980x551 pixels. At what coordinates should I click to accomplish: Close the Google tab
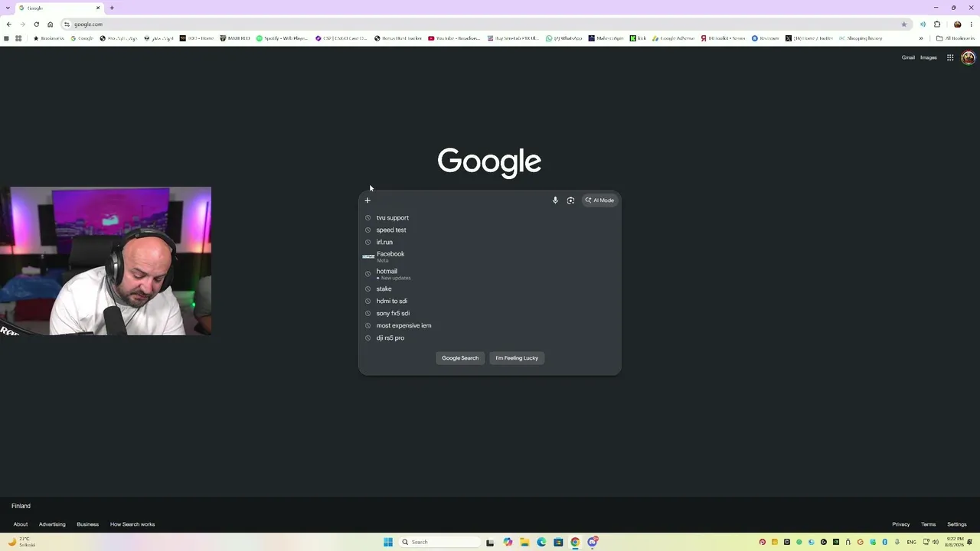(x=98, y=8)
